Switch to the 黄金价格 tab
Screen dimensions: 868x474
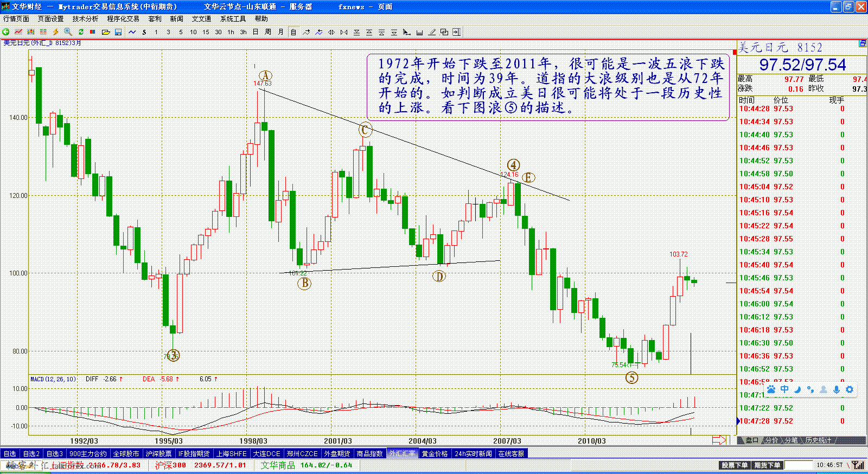point(435,453)
